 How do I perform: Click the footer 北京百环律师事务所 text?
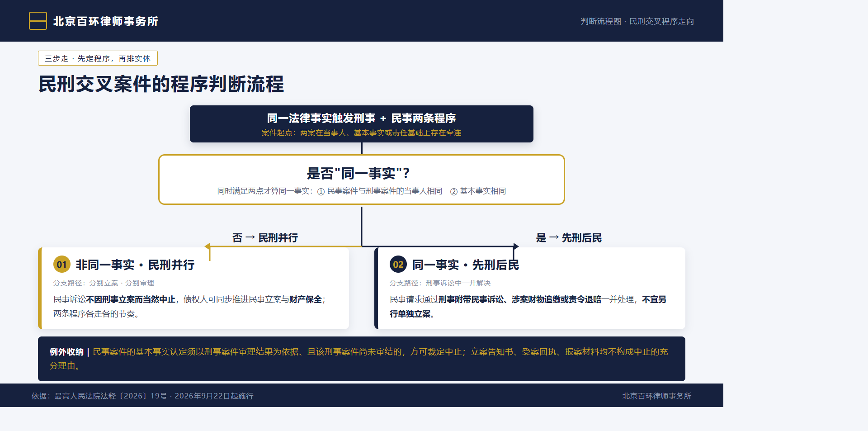pos(657,396)
